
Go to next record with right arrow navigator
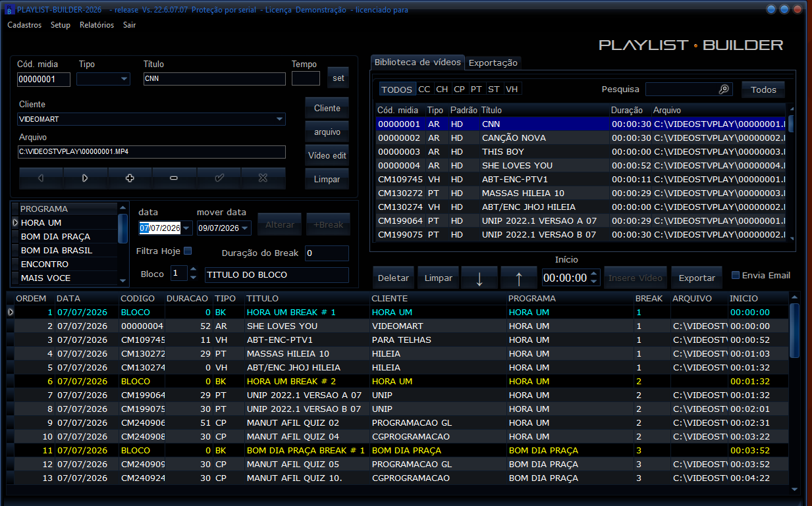coord(85,178)
